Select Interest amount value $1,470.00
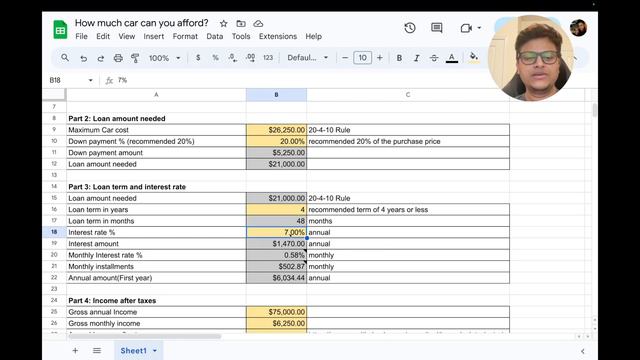Screen dimensions: 640x360 tap(276, 244)
